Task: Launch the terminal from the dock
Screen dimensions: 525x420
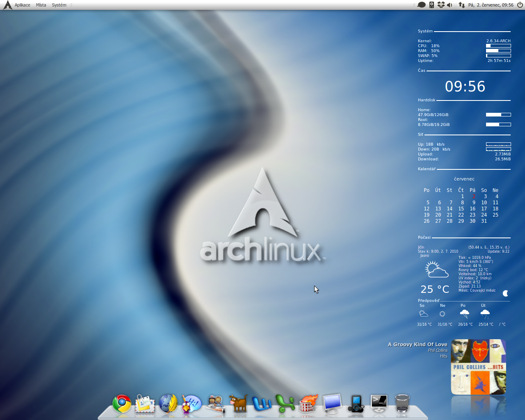Action: pyautogui.click(x=379, y=403)
